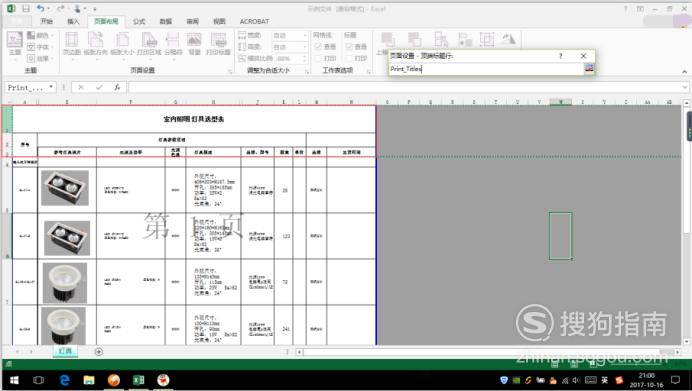Image resolution: width=692 pixels, height=391 pixels.
Task: Click the send backward arrange icon
Action: pyautogui.click(x=414, y=39)
